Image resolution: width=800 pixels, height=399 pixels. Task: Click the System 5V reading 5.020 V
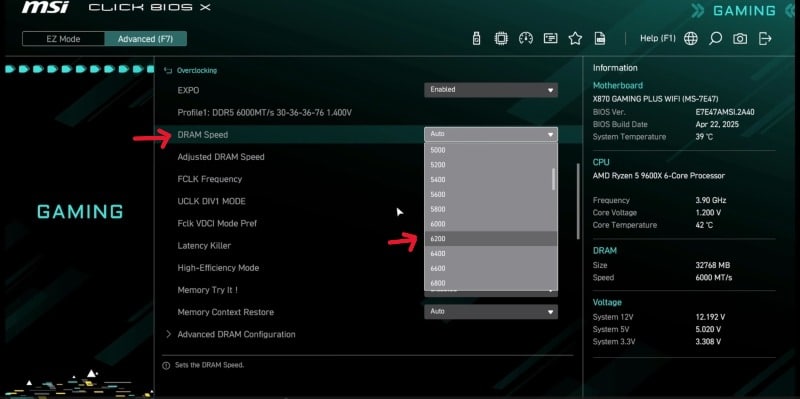708,330
